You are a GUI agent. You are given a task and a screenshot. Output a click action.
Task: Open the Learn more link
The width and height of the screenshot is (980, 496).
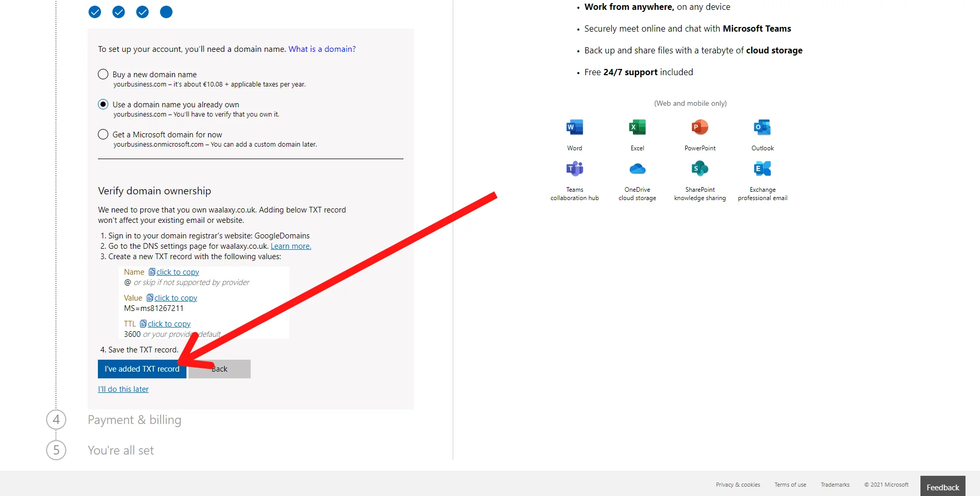(291, 246)
